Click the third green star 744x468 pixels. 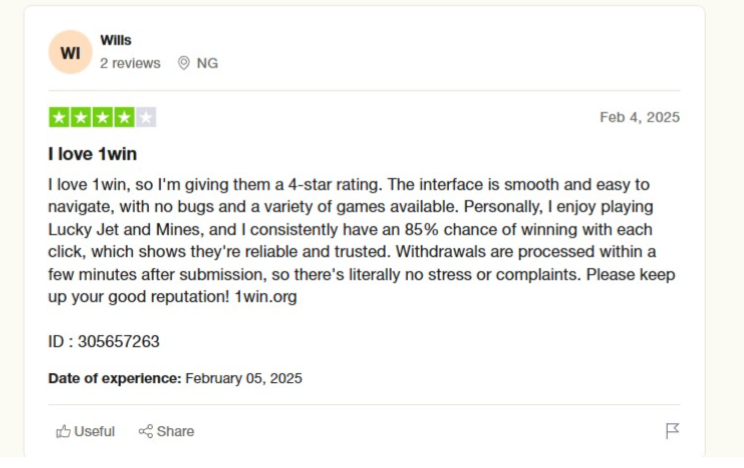pyautogui.click(x=102, y=117)
